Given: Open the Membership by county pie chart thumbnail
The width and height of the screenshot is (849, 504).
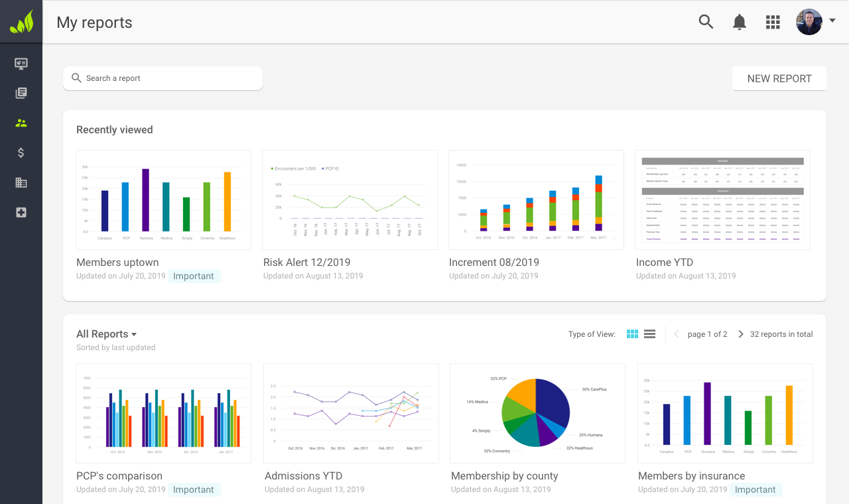Looking at the screenshot, I should click(537, 412).
